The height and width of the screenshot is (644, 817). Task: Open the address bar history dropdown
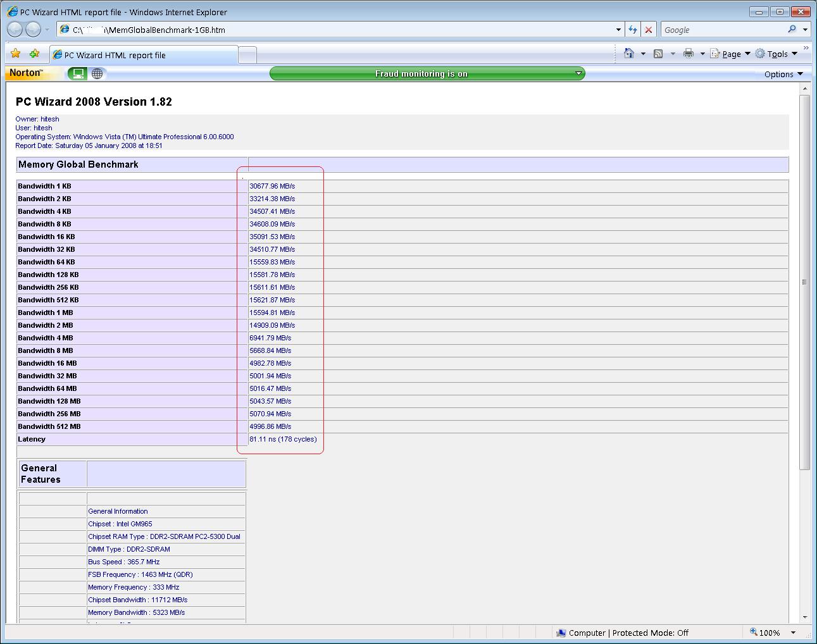tap(618, 30)
